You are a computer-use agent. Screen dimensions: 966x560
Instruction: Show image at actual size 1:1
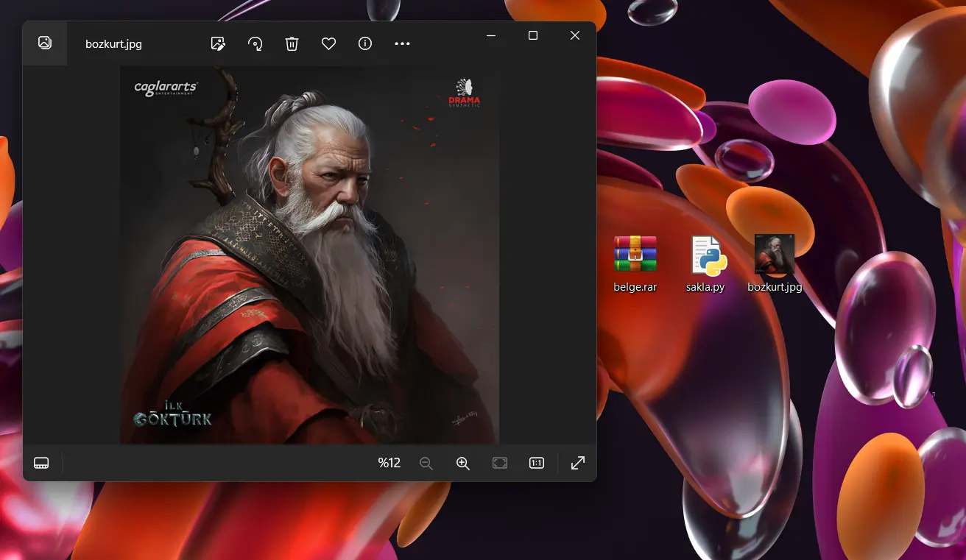pyautogui.click(x=537, y=463)
